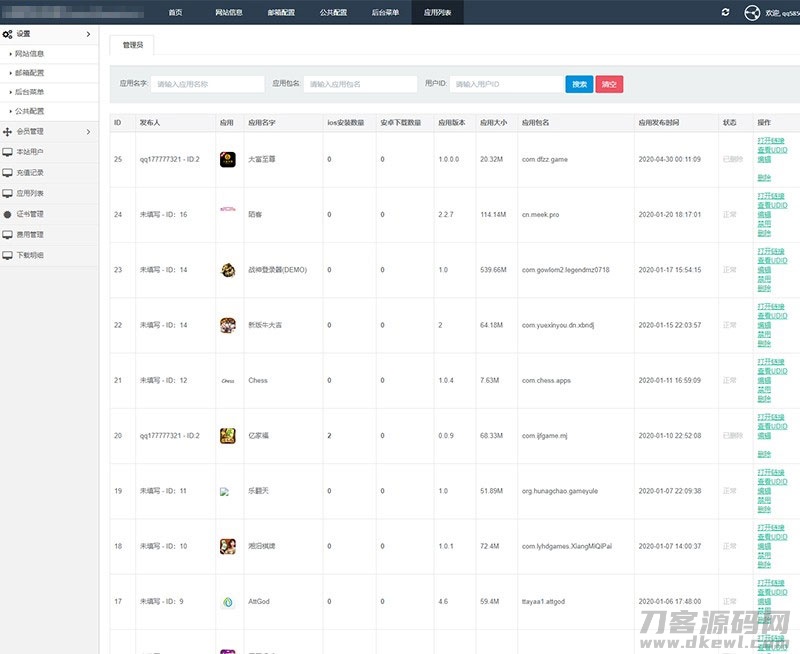Open 邮箱配置 in the top navigation bar

coord(281,12)
